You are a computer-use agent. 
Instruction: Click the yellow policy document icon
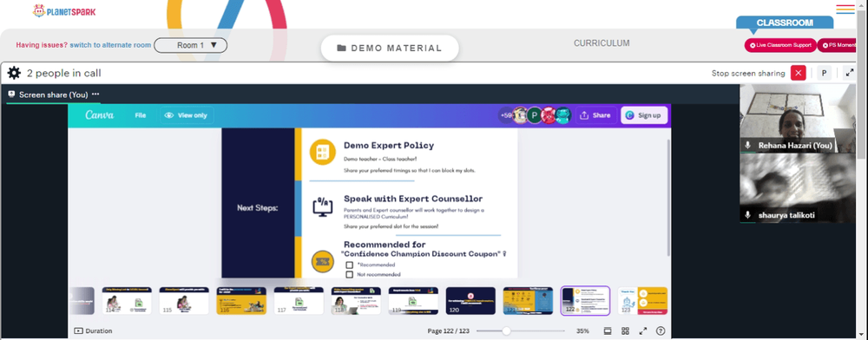tap(323, 153)
